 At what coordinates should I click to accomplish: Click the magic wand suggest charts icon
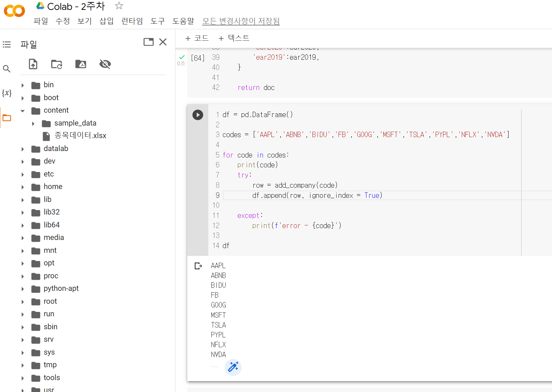pos(233,367)
